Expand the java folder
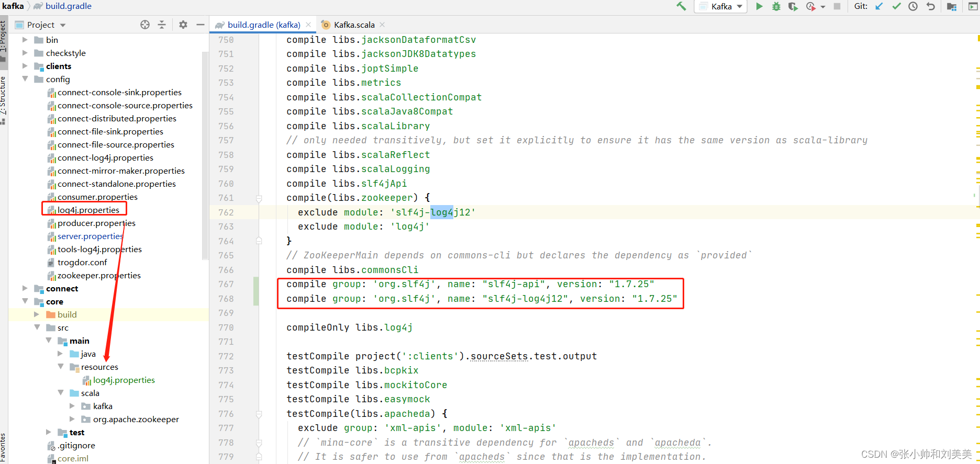This screenshot has width=980, height=464. click(x=60, y=354)
